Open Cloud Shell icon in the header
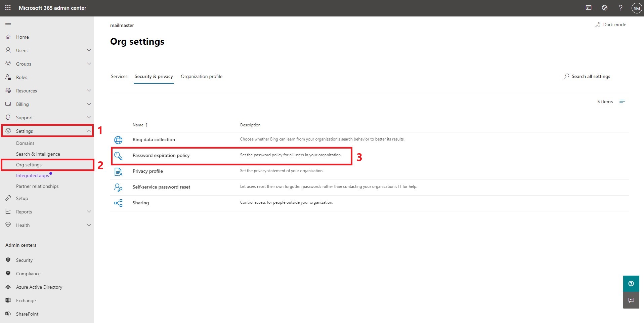This screenshot has width=644, height=323. [589, 8]
